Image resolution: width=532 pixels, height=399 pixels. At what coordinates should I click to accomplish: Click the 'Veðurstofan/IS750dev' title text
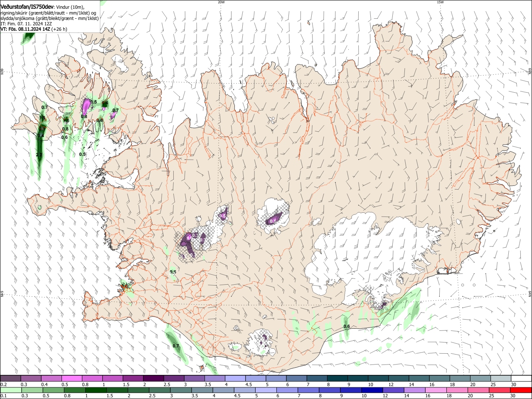coord(27,7)
